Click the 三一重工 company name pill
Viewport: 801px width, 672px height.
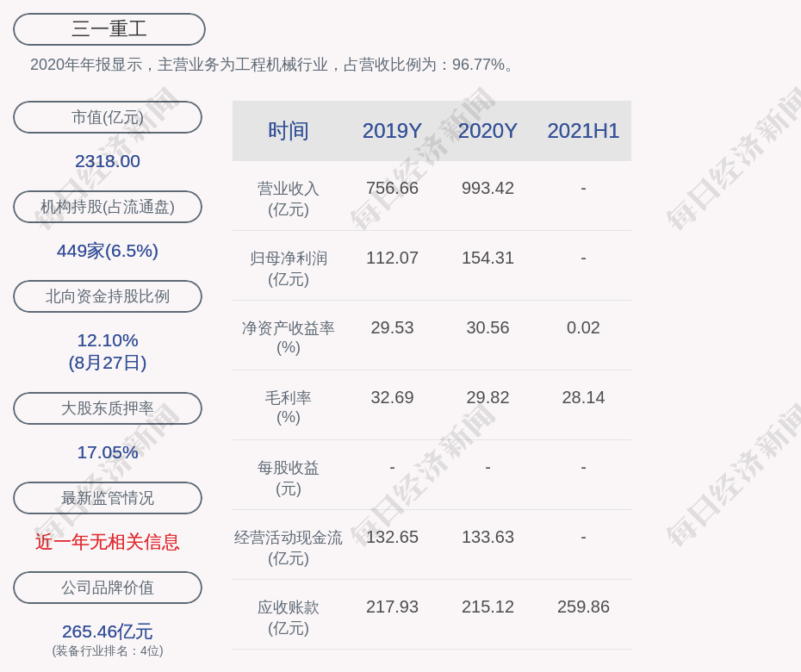point(109,29)
